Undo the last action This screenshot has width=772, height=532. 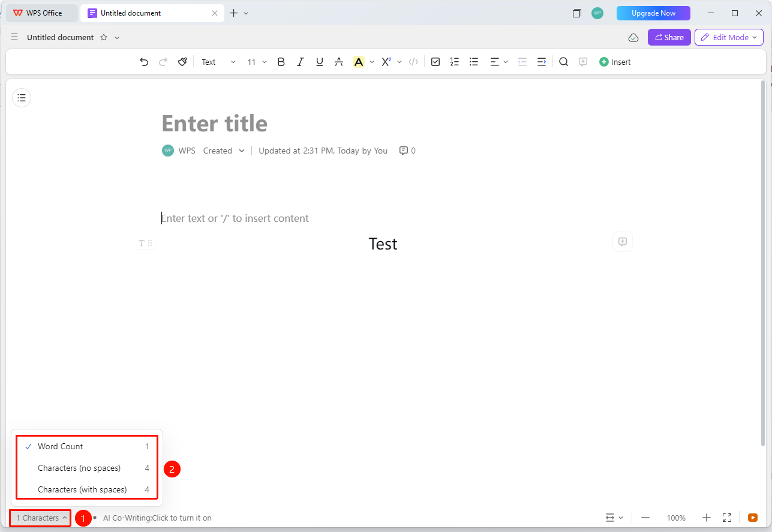coord(144,62)
